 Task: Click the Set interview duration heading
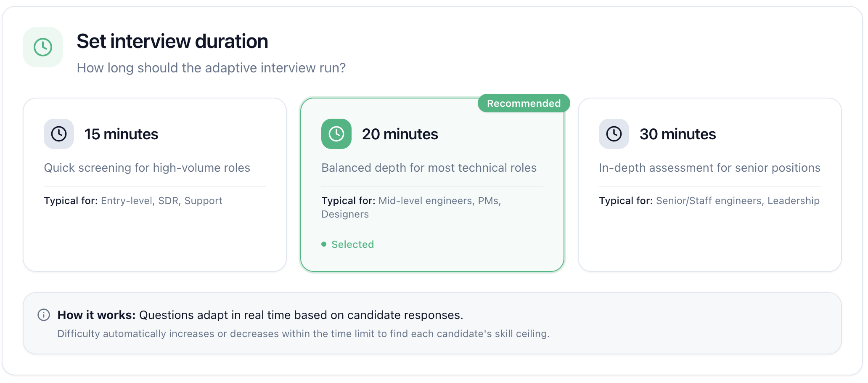(x=172, y=41)
